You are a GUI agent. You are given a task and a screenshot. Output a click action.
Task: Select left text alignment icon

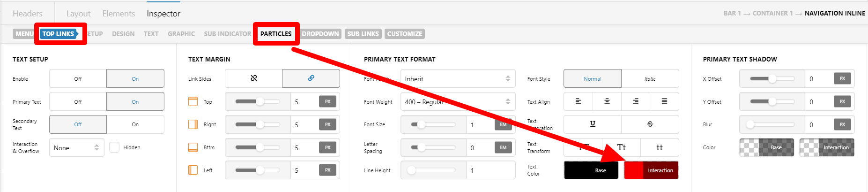point(578,101)
